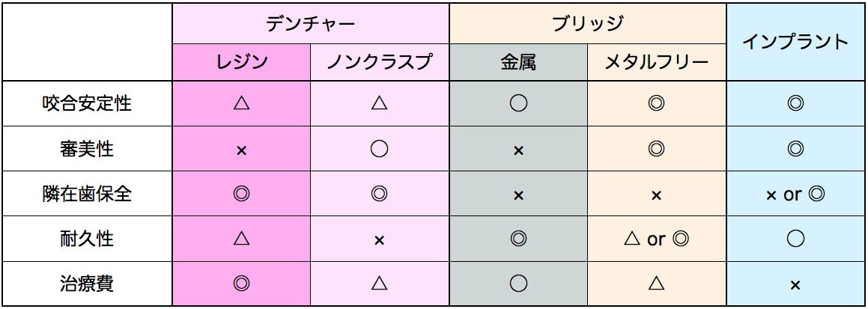Click the インプラント column header
This screenshot has width=868, height=309.
(795, 42)
